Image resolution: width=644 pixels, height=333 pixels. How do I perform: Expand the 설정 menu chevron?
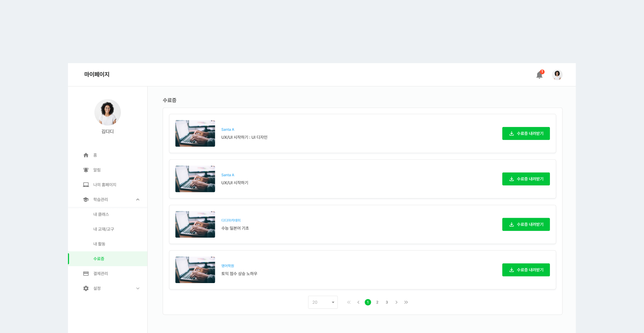tap(138, 289)
